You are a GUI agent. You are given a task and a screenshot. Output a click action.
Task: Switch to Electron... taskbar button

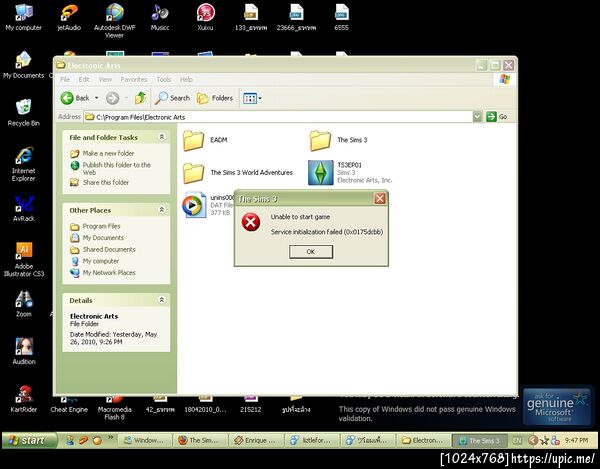[423, 441]
